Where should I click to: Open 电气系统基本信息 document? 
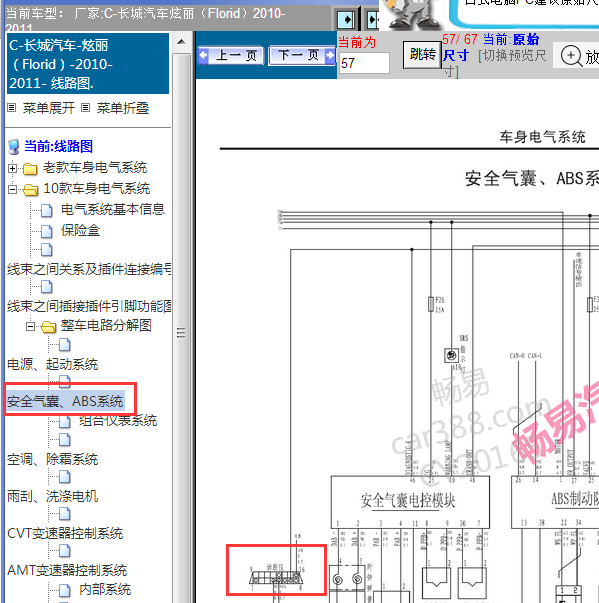[x=113, y=209]
